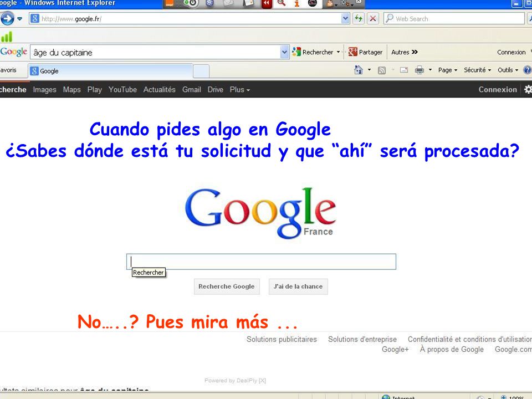
Task: Click the J'ai de la chance button
Action: click(298, 287)
